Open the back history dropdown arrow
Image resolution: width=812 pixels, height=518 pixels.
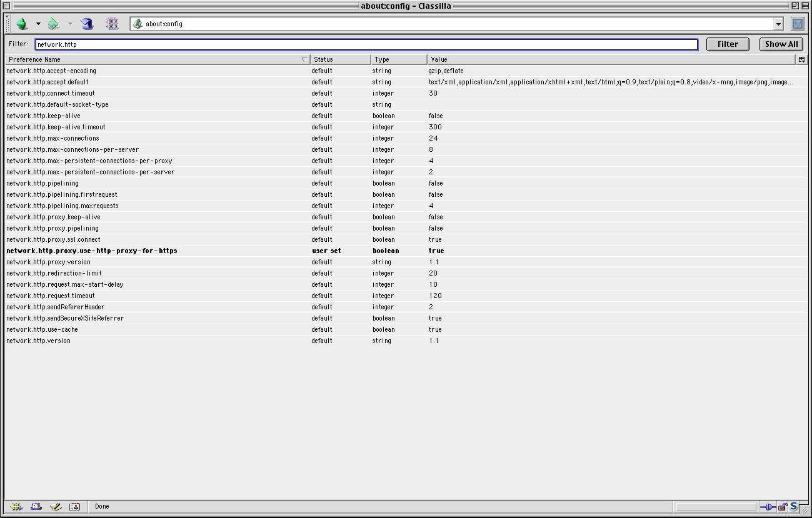point(38,24)
